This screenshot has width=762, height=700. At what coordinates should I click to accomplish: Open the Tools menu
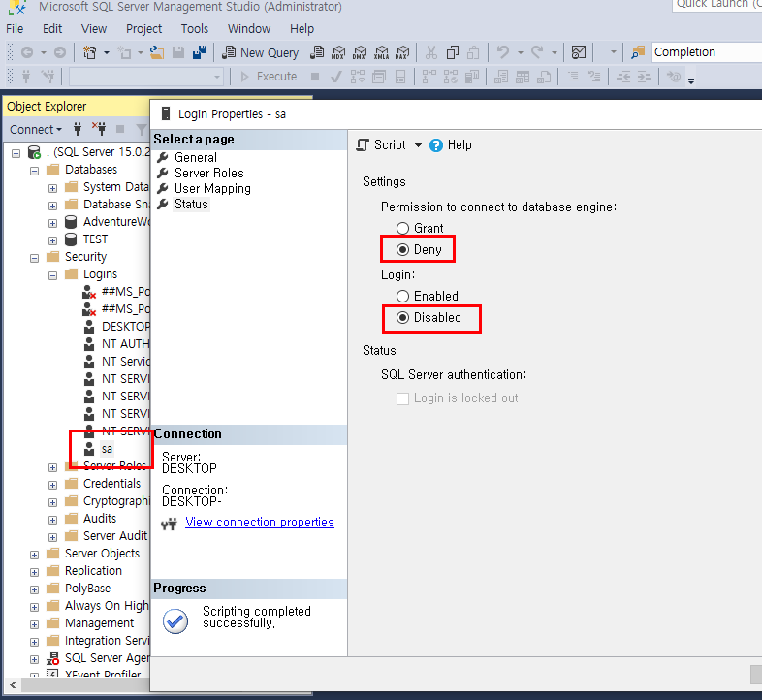(195, 29)
